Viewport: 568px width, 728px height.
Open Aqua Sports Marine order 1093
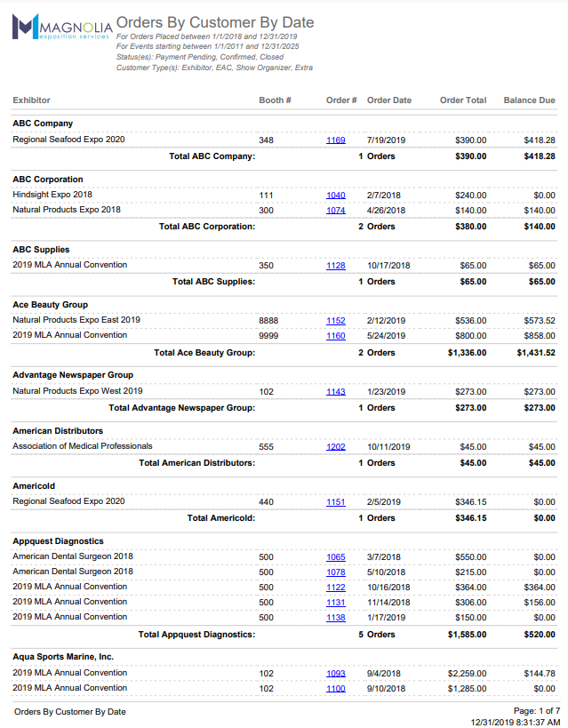[x=335, y=674]
